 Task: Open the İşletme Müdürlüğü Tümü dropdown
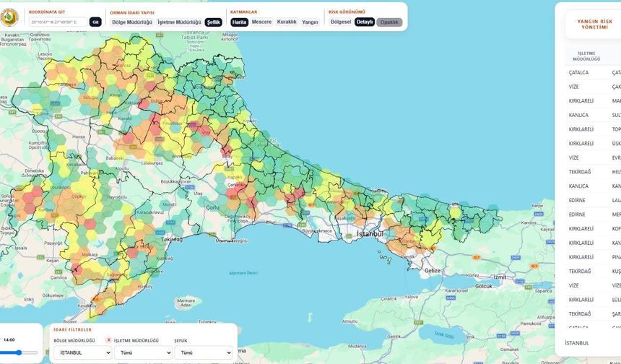click(144, 352)
